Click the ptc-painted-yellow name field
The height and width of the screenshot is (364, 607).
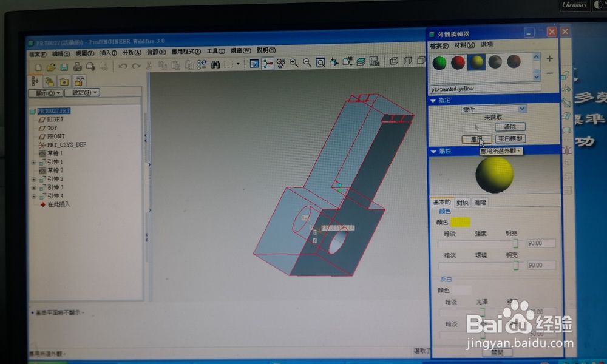(x=486, y=89)
